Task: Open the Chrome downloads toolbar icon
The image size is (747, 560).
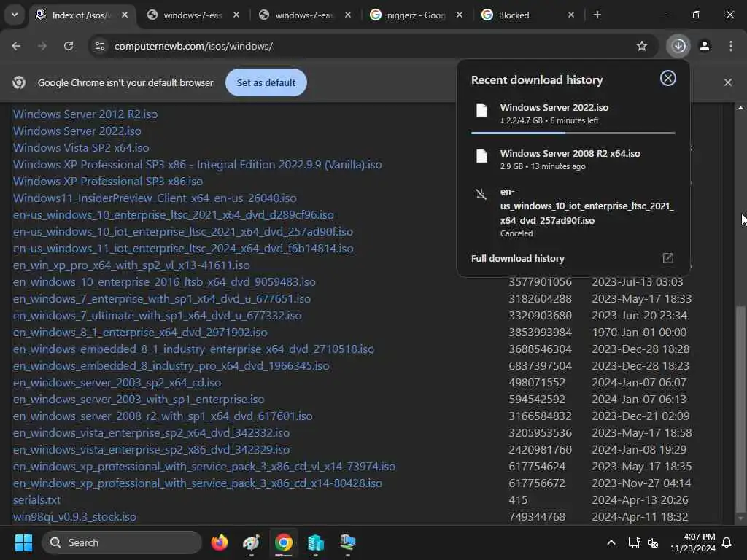Action: point(678,46)
